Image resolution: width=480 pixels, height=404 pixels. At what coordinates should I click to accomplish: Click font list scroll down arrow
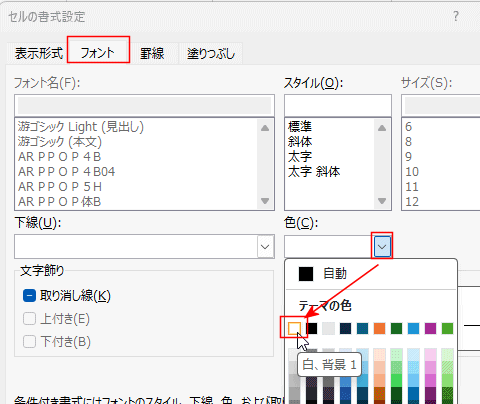[x=265, y=201]
